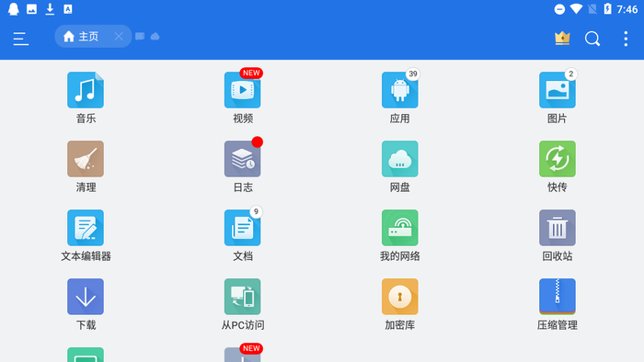The height and width of the screenshot is (362, 644).
Task: Open the 图片 pictures category
Action: [x=557, y=90]
